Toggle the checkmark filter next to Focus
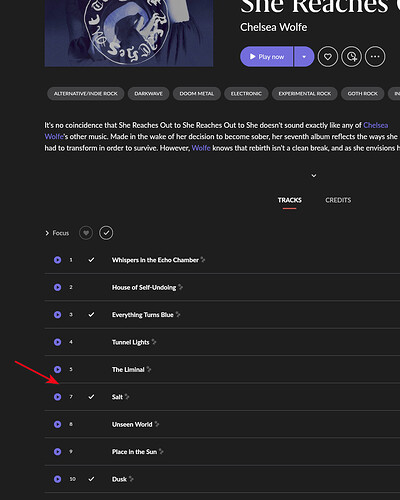Viewport: 400px width, 500px height. (106, 233)
